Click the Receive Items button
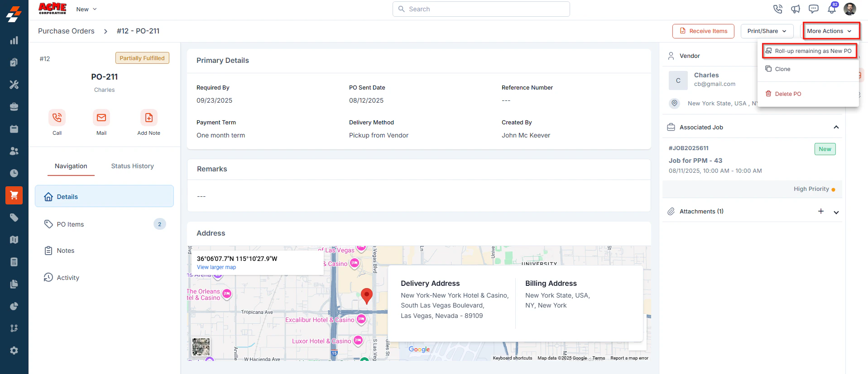This screenshot has width=868, height=374. pos(703,31)
